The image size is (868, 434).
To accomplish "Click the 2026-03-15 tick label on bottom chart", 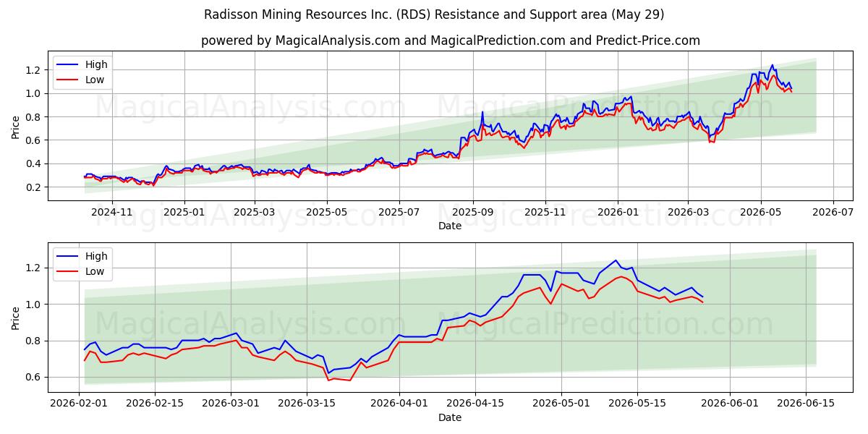I will 307,404.
